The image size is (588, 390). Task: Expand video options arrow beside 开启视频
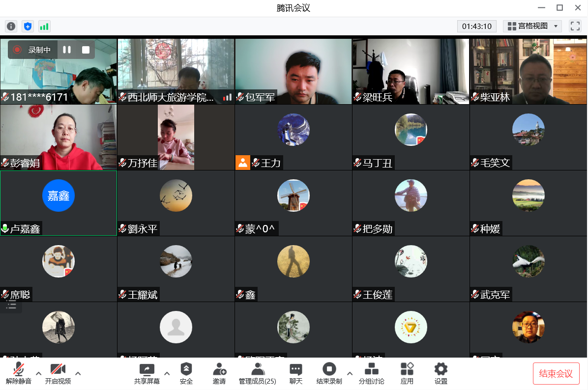[x=78, y=373]
